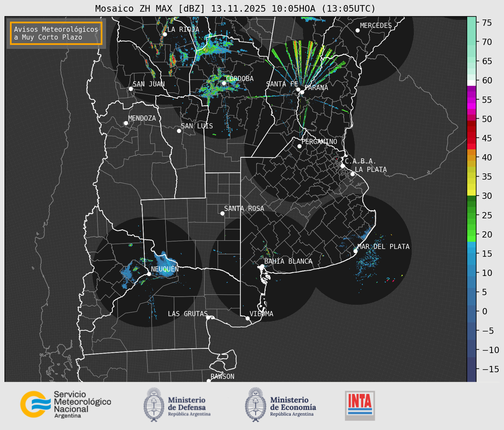
Task: Click the SAN LUIS label
Action: pos(197,126)
